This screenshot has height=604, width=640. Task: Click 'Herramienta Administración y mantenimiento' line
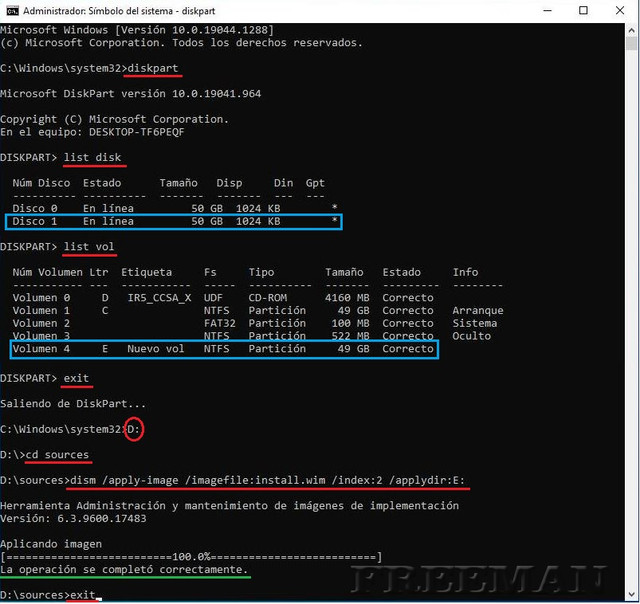coord(229,506)
